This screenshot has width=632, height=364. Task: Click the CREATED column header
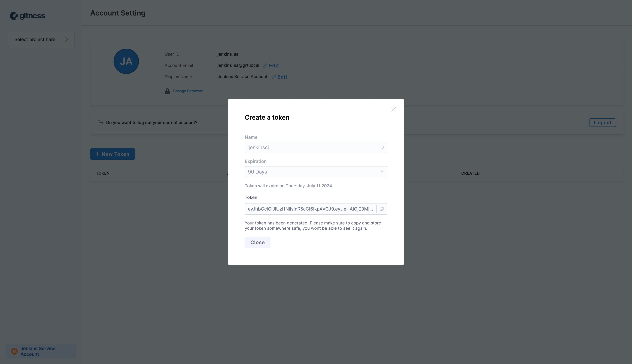click(x=470, y=173)
